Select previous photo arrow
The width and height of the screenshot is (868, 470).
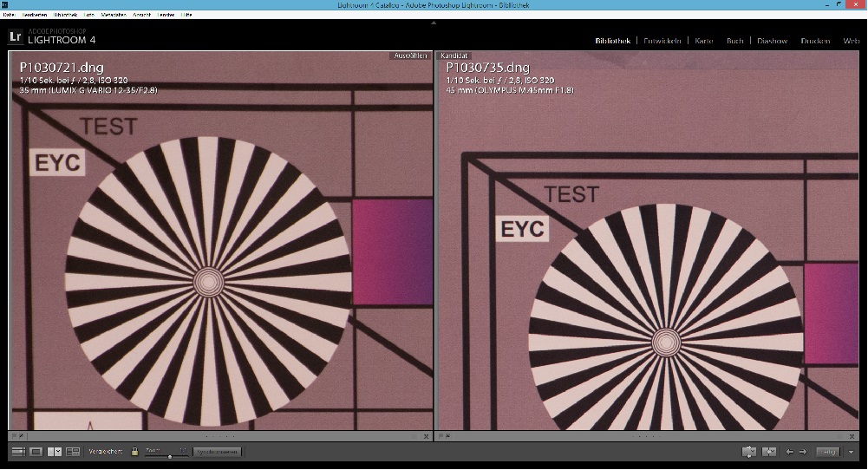coord(791,452)
